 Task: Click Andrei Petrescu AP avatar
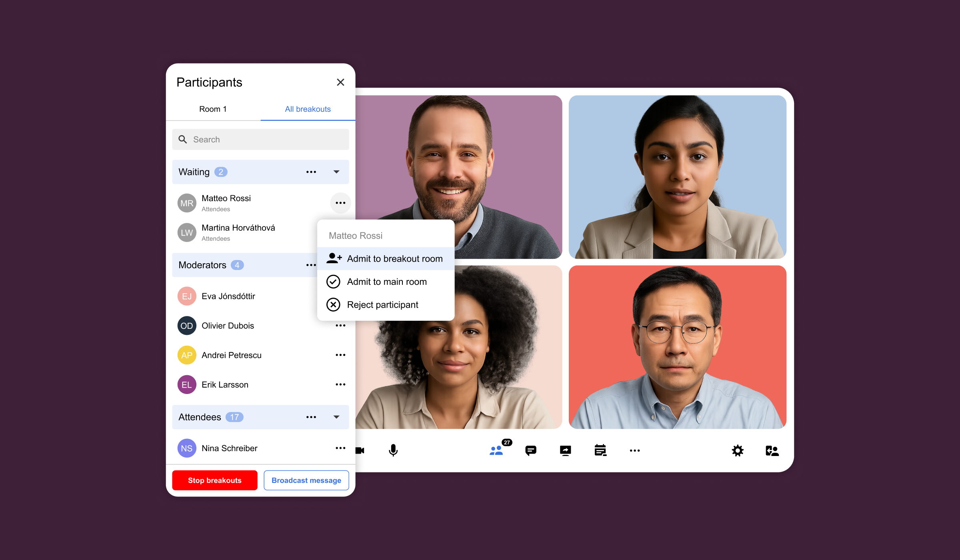[187, 355]
